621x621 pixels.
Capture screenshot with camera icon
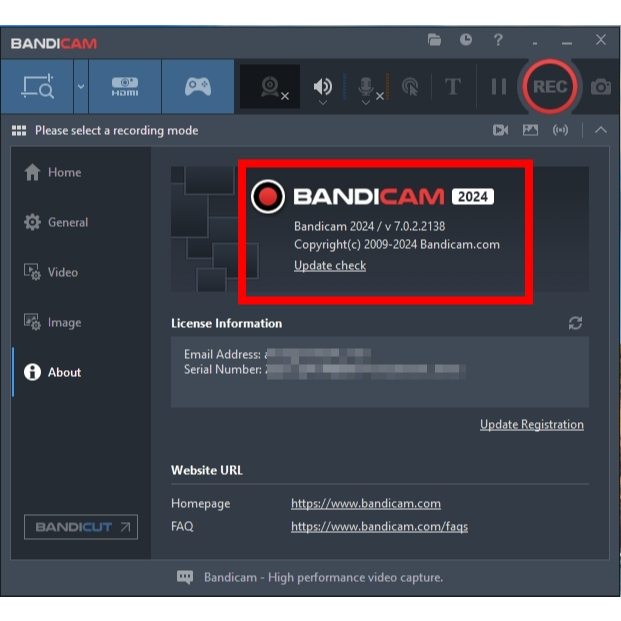pyautogui.click(x=601, y=87)
